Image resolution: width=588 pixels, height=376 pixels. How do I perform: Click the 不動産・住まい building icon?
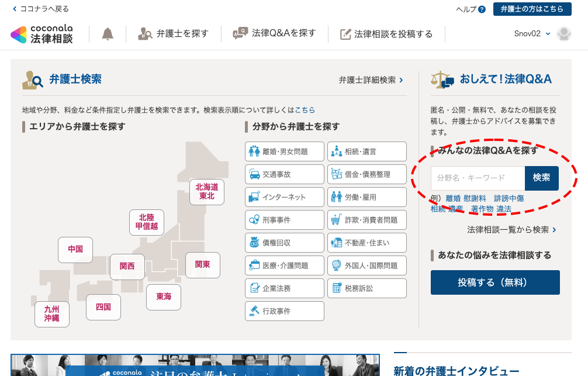point(336,243)
